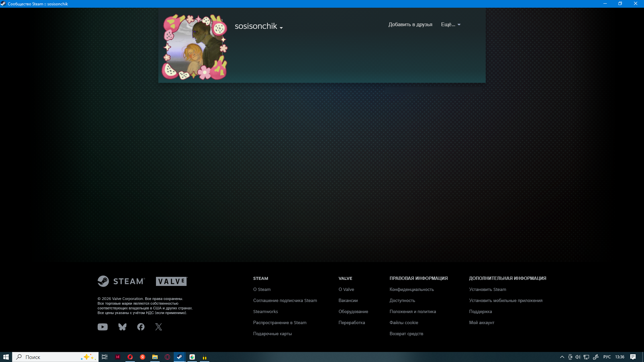This screenshot has height=362, width=644.
Task: Click "Добавить в друзья" button
Action: tap(410, 24)
